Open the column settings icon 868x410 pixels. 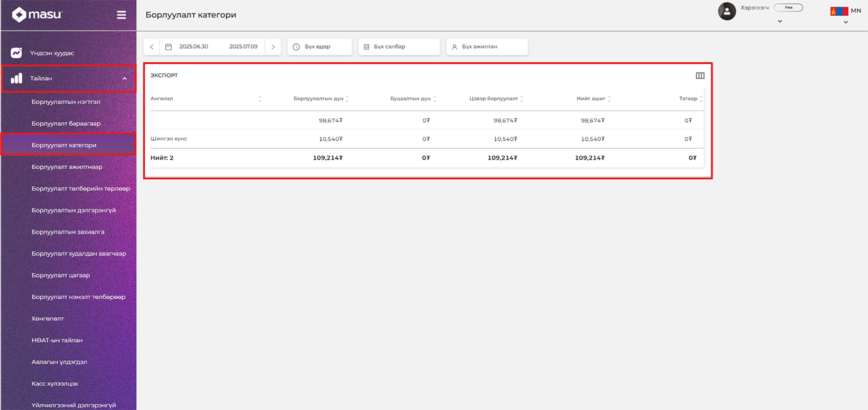click(700, 76)
